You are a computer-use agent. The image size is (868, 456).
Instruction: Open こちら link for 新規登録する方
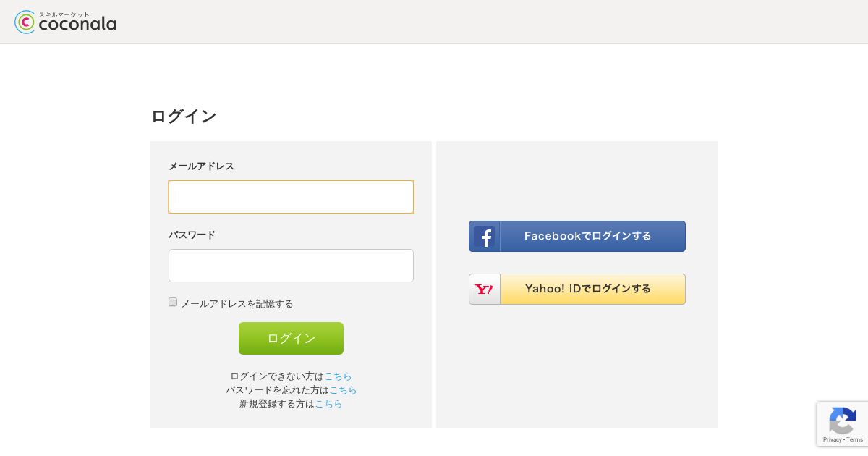[328, 404]
